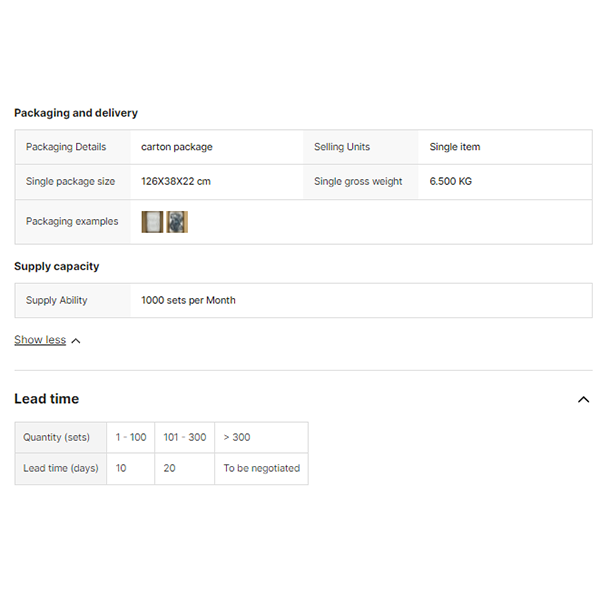
Task: Click the carton package value
Action: (x=177, y=147)
